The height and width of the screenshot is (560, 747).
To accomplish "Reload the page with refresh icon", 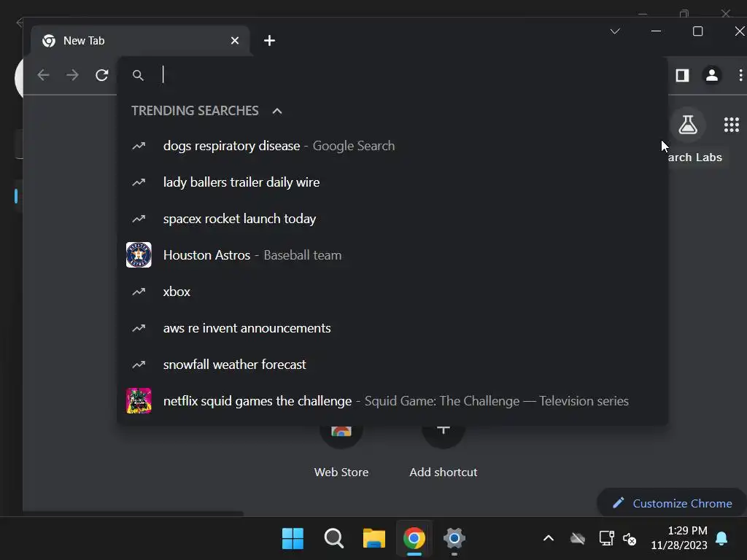I will click(102, 75).
